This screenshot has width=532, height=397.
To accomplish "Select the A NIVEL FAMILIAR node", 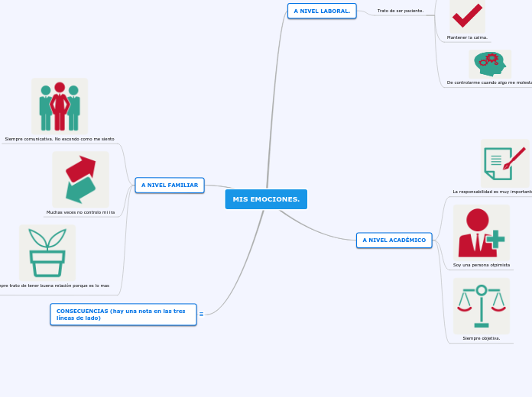I will coord(170,186).
